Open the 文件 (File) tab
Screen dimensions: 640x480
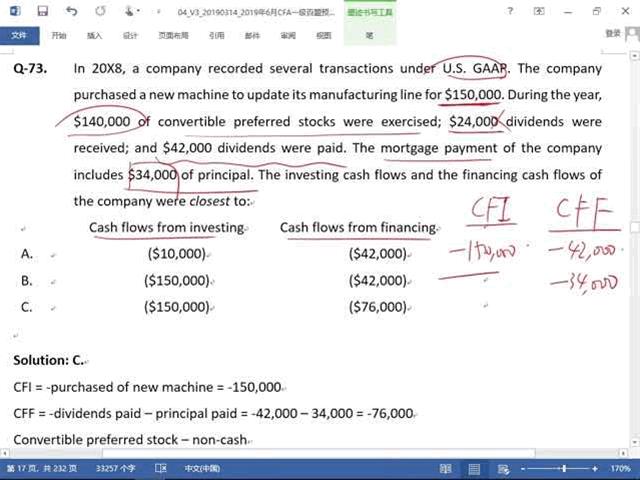coord(20,36)
